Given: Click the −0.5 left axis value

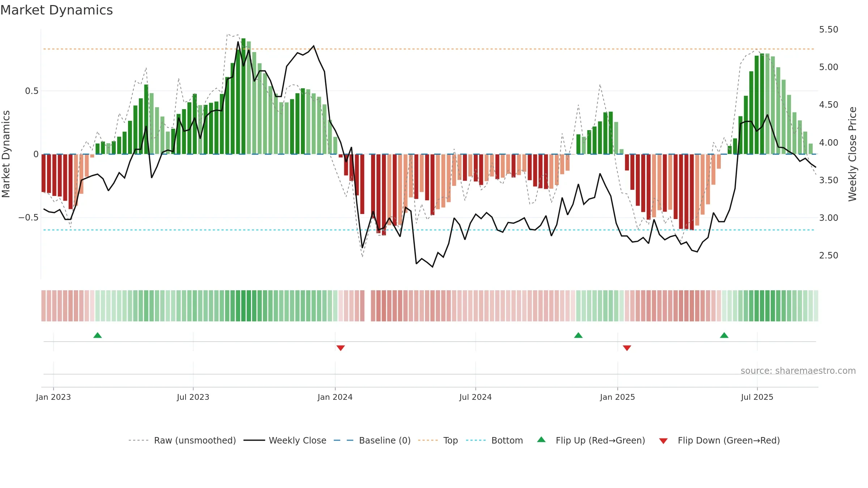Looking at the screenshot, I should [x=29, y=217].
